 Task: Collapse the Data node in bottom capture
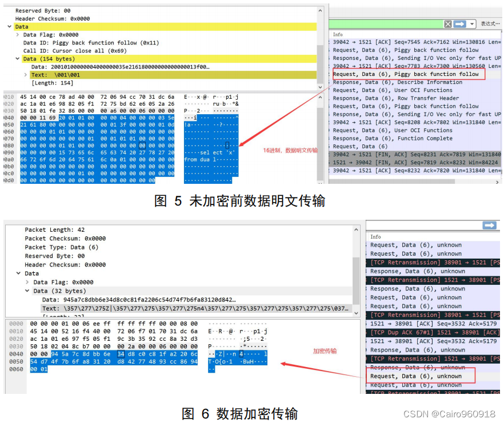[19, 273]
